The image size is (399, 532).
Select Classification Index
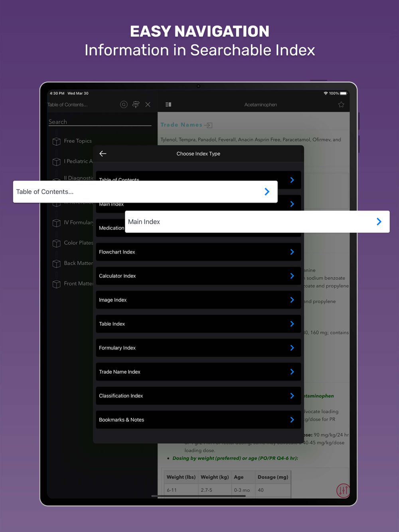coord(198,396)
